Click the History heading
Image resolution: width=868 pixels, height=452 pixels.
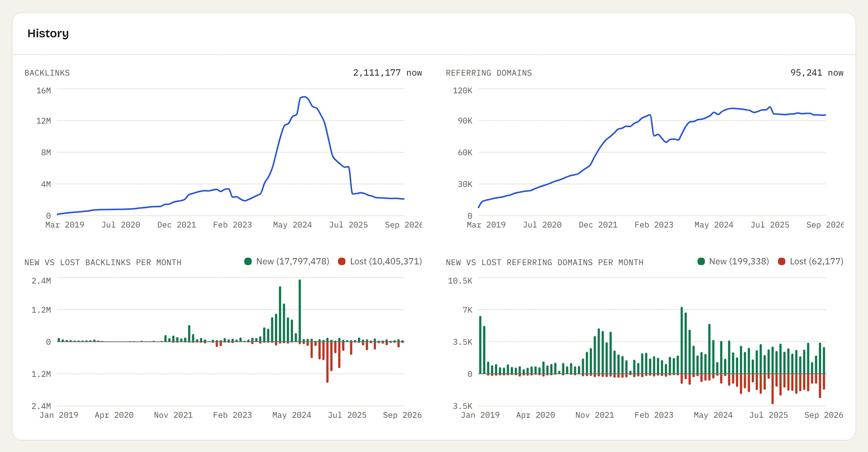click(x=48, y=34)
